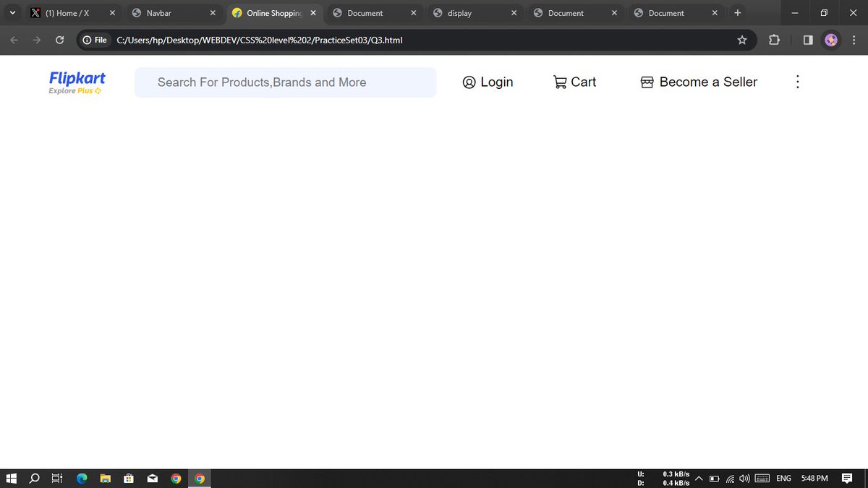The image size is (868, 488).
Task: Open the touch keyboard icon
Action: pos(762,479)
